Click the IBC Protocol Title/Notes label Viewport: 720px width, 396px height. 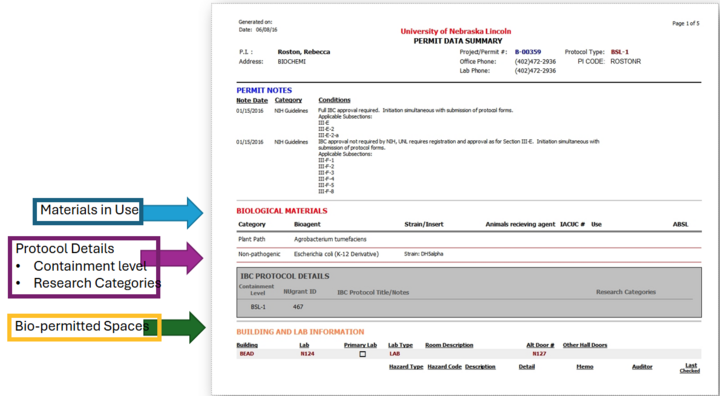click(373, 292)
